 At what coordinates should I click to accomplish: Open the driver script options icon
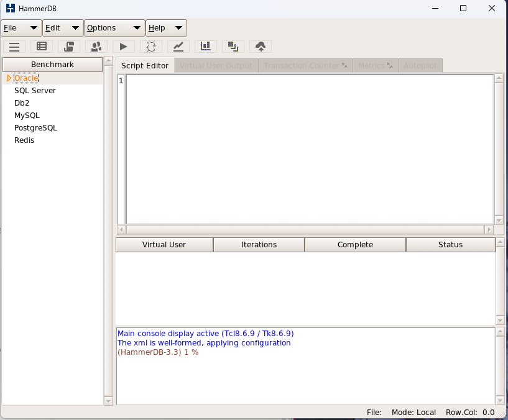tap(68, 47)
